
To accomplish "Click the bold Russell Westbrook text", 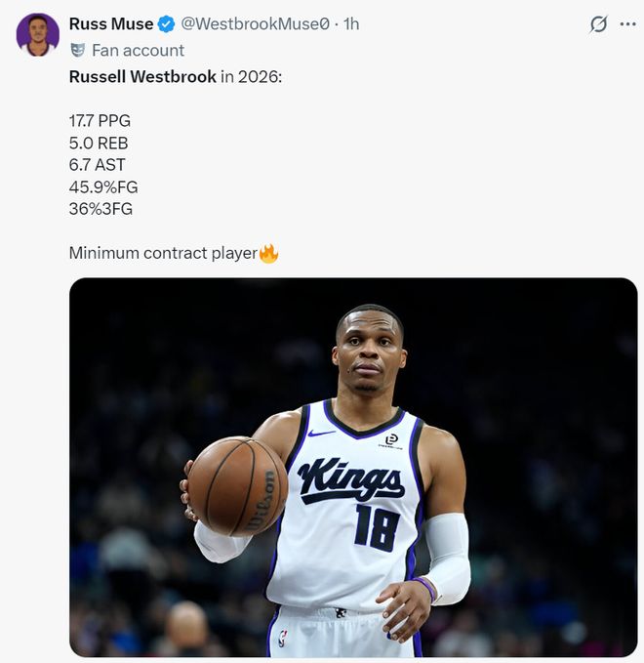I will point(142,76).
